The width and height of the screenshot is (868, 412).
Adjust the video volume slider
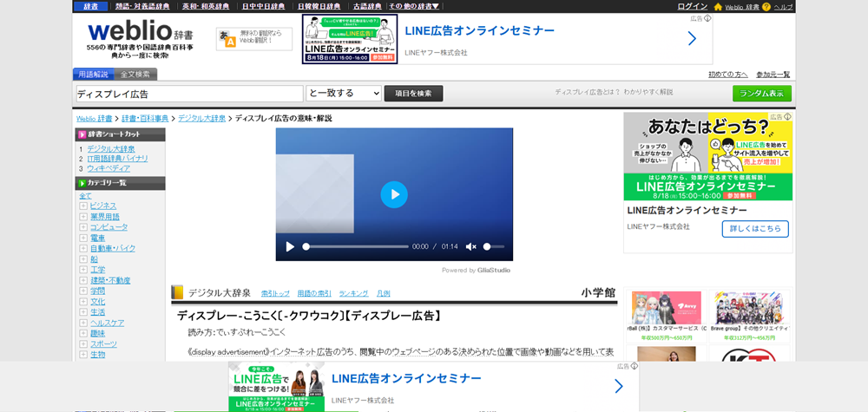[493, 246]
